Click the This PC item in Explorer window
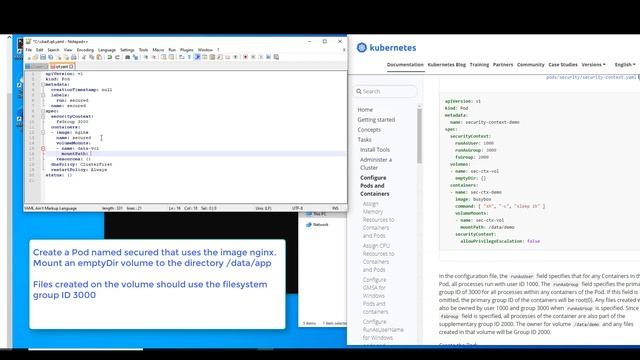The height and width of the screenshot is (360, 640). pos(316,214)
